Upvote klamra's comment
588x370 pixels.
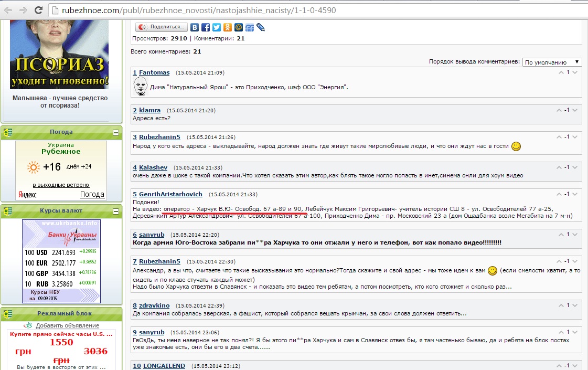coord(559,110)
